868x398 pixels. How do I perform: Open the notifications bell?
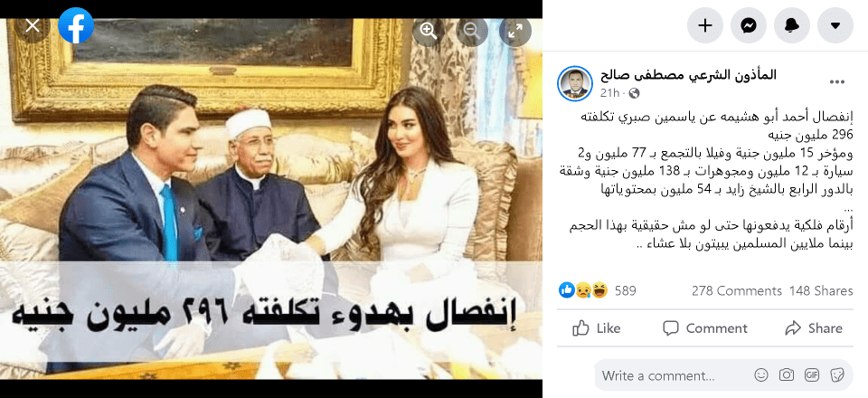pyautogui.click(x=792, y=25)
